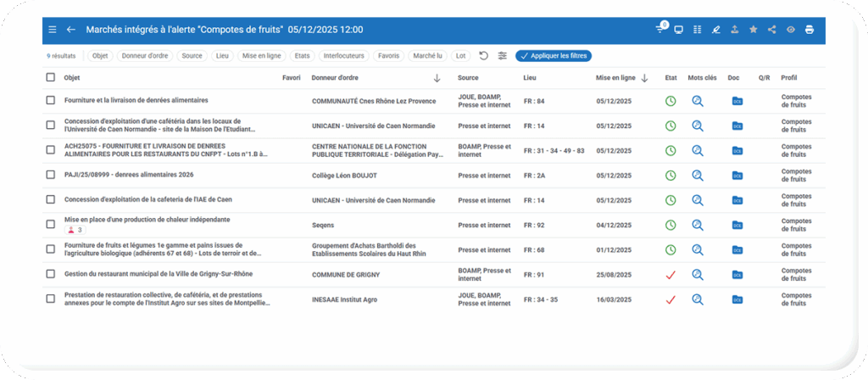
Task: Open the Donneur d'ordre filter chip
Action: 145,56
